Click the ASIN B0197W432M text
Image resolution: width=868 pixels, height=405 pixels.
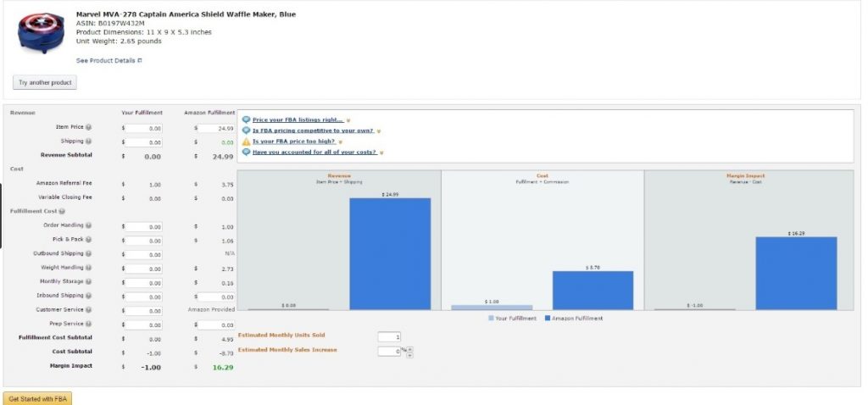coord(110,23)
